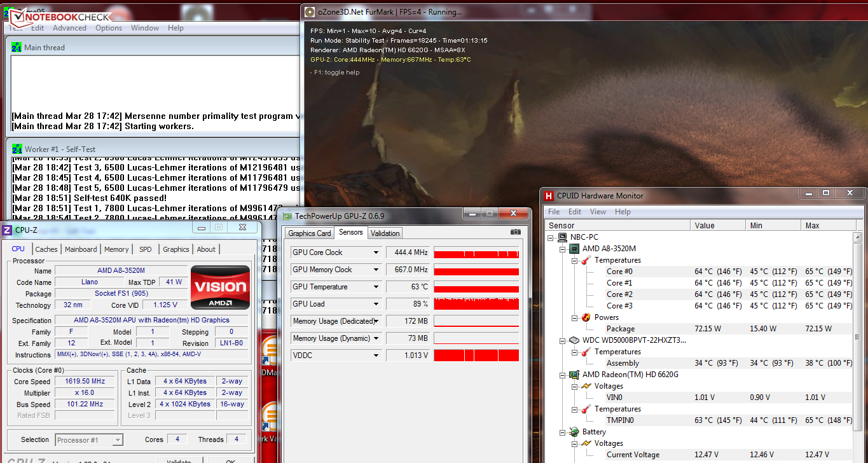This screenshot has width=868, height=463.
Task: Click the graphics card icon beside AMD Radeon HD 6620G
Action: tap(575, 375)
